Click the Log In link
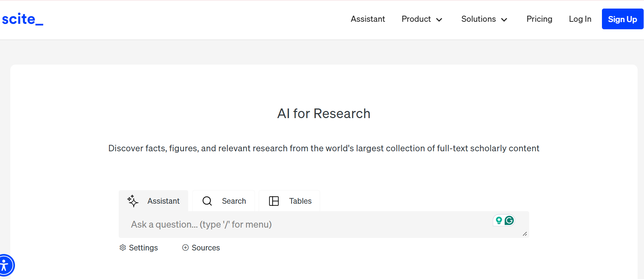Screen dimensions: 644x279 click(x=580, y=19)
